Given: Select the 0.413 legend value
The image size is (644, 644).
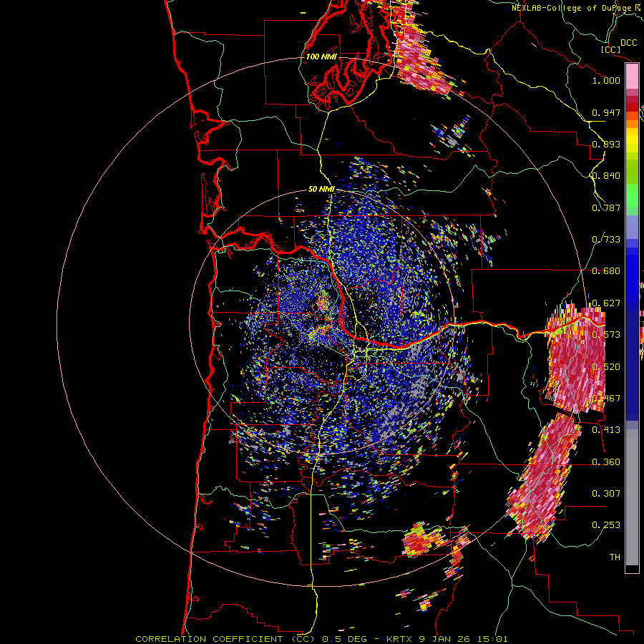Looking at the screenshot, I should 606,430.
